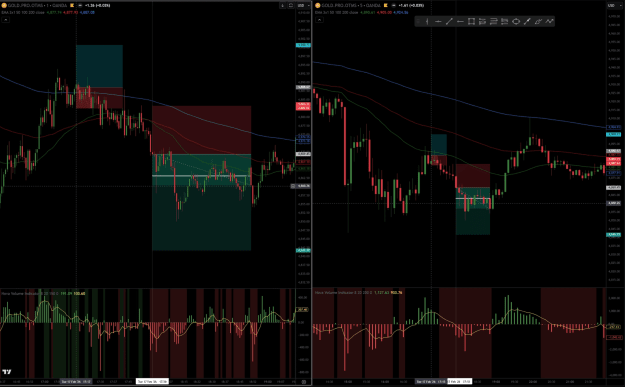
Task: Open GOLD.PRO.OTMS symbol title on right chart
Action: [x=351, y=6]
